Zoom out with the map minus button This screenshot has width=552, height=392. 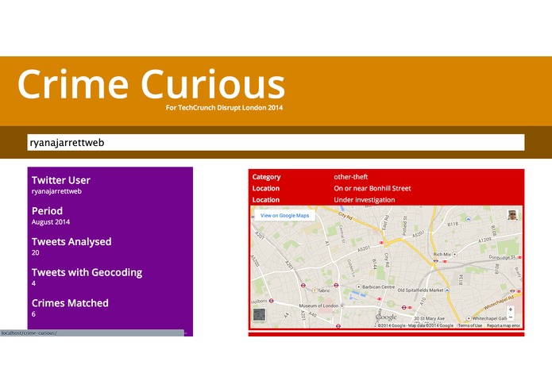pos(511,317)
